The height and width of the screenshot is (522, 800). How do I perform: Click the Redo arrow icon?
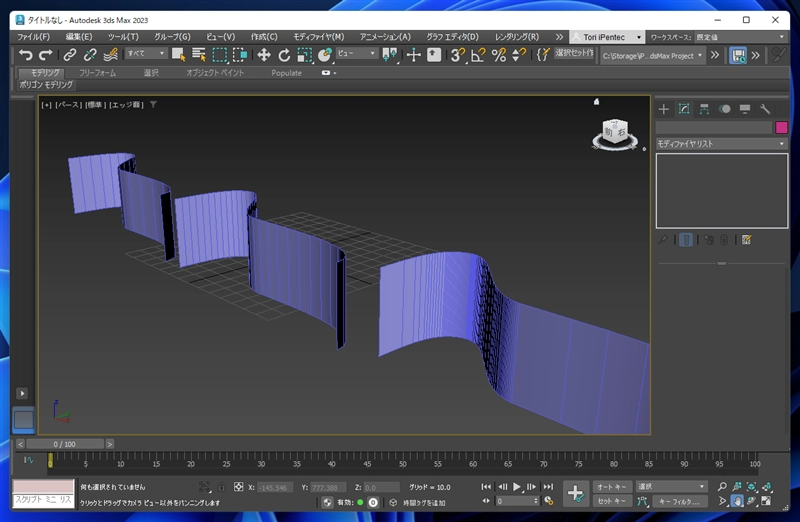coord(46,55)
